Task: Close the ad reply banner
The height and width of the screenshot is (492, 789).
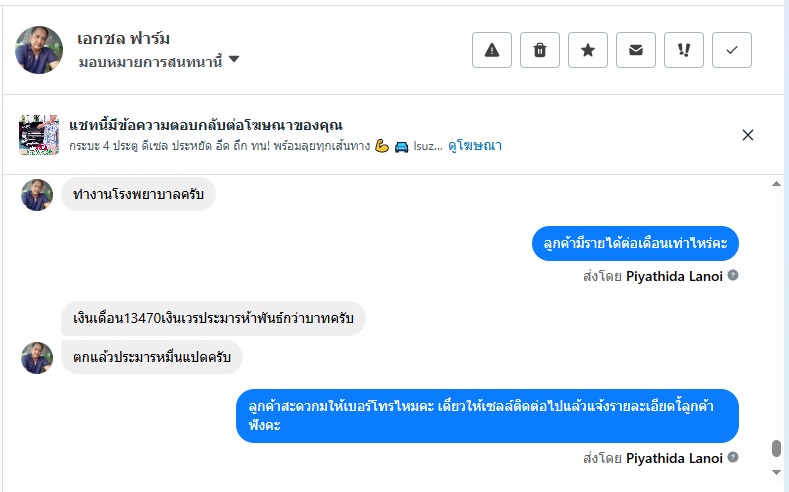Action: point(748,135)
